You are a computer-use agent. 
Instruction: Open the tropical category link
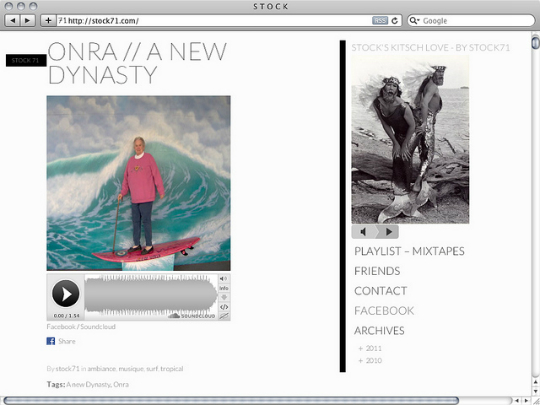click(x=172, y=368)
